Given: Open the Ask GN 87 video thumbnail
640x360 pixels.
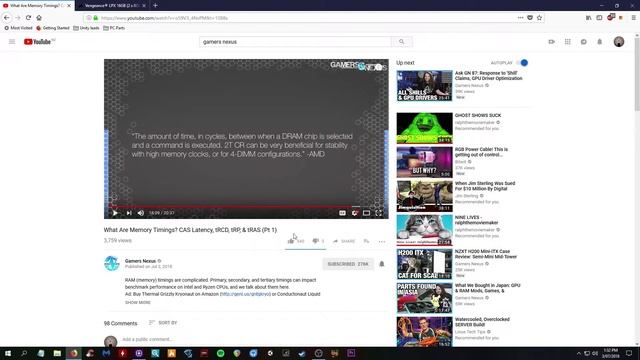Looking at the screenshot, I should click(x=424, y=86).
